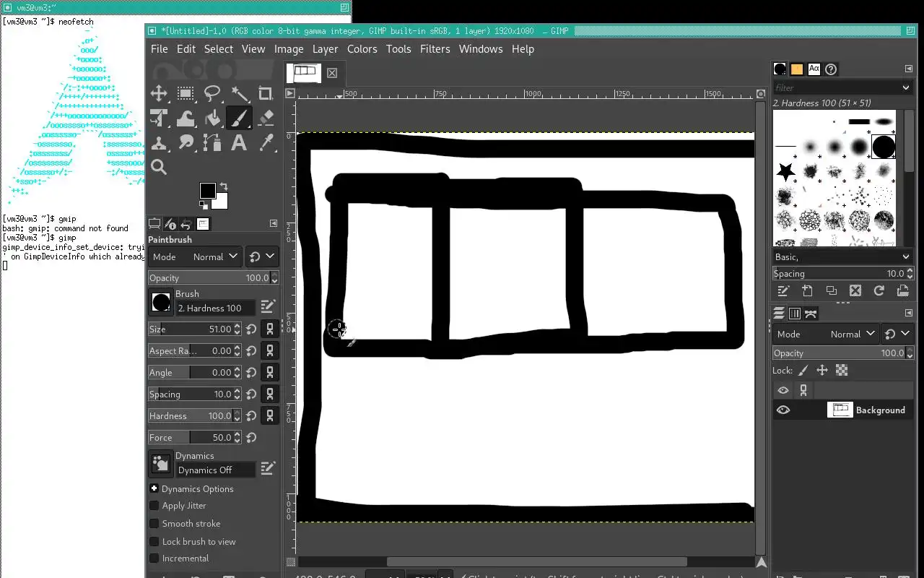Switch to the Channels tab
The image size is (924, 578).
[x=795, y=314]
